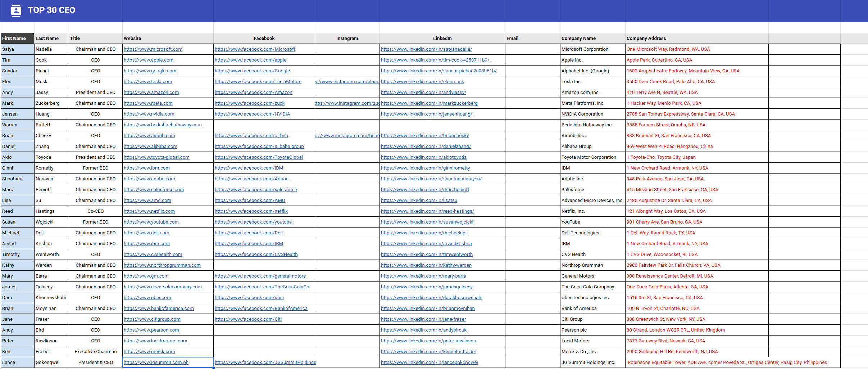
Task: Select the Alphabet Inc. (Google) company cell
Action: (593, 71)
